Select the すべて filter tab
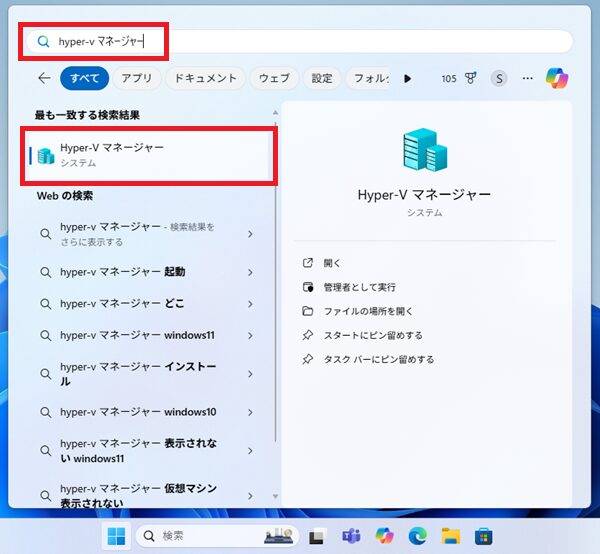 85,78
